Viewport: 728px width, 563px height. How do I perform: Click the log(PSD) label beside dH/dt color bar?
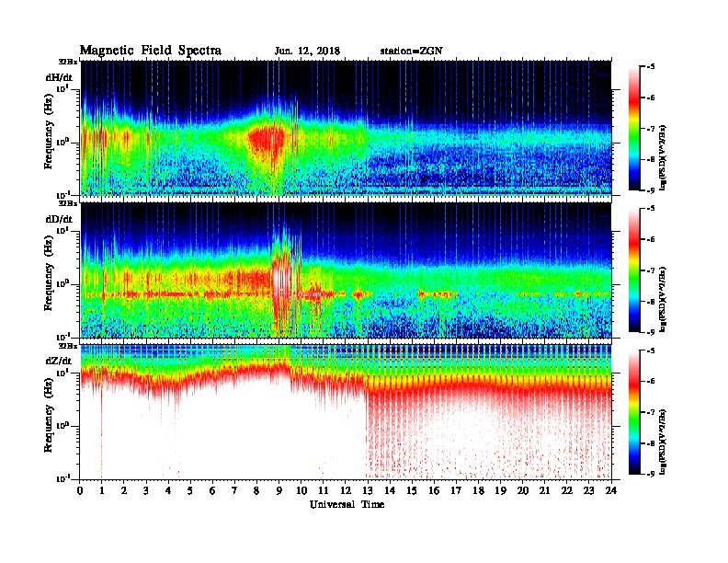pos(664,157)
